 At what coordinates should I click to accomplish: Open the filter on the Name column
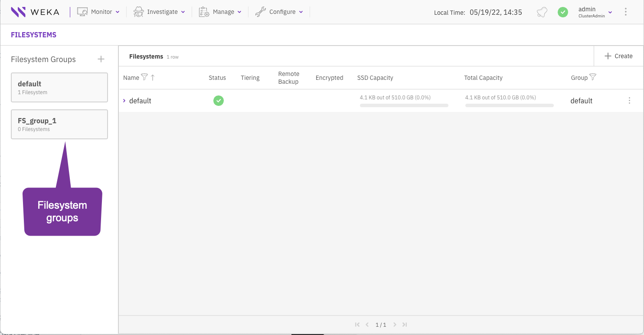click(145, 77)
